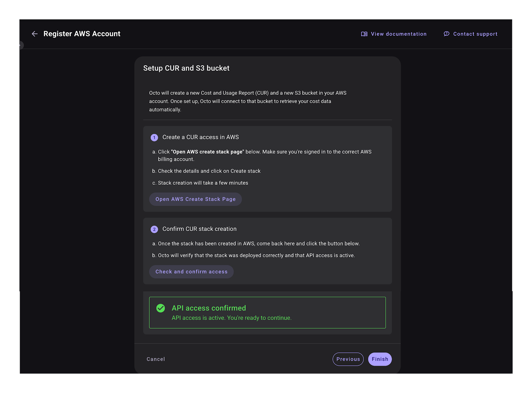Collapse the Create a CUR access in AWS section
The height and width of the screenshot is (393, 532).
click(200, 137)
